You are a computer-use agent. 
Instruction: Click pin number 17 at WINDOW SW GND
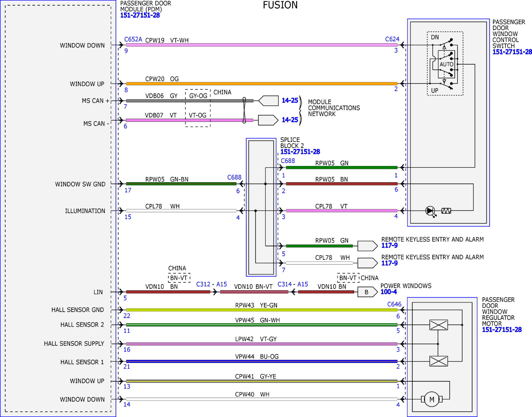128,191
